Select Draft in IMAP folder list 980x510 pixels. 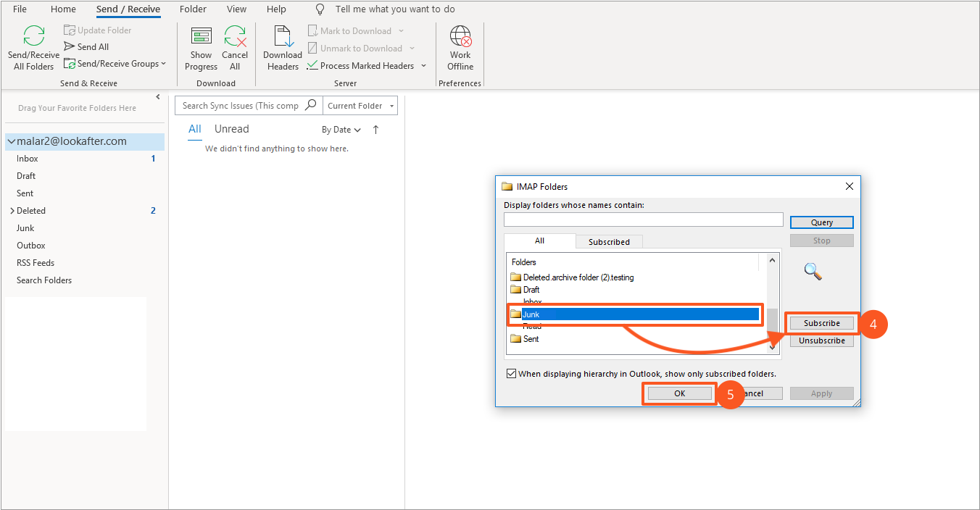525,290
